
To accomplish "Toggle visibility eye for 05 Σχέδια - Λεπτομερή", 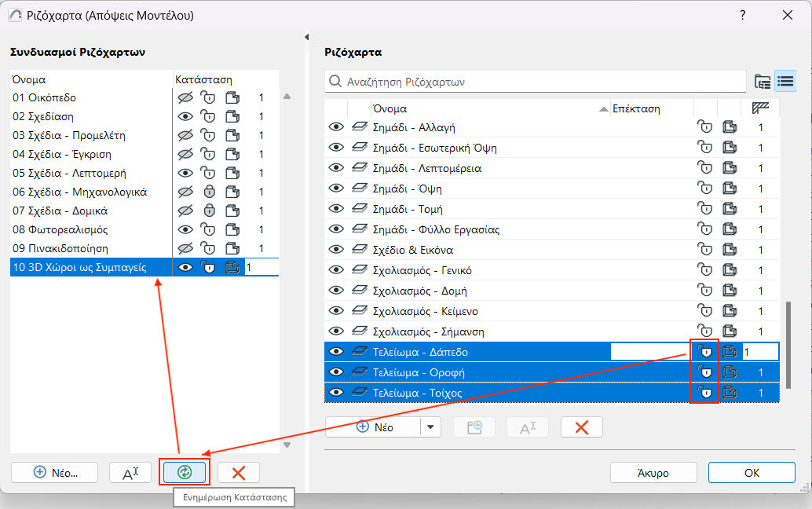I will pos(185,173).
